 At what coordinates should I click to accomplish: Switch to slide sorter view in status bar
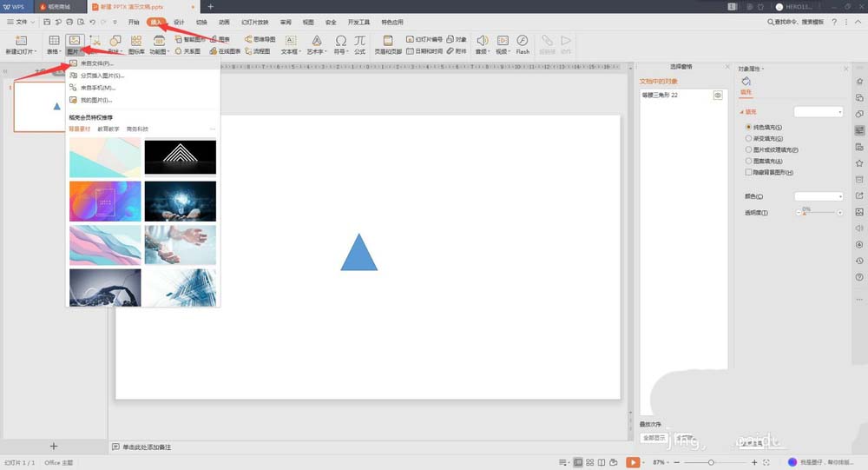[x=590, y=462]
